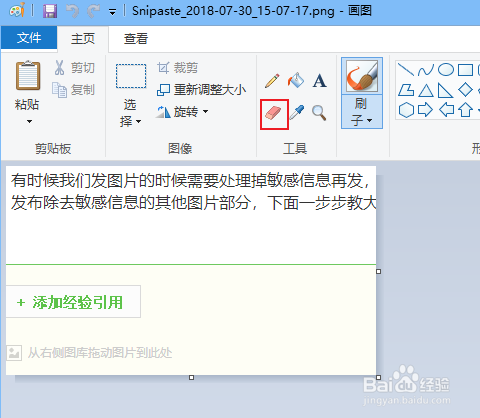Select the Fill with color bucket tool
Image resolution: width=480 pixels, height=418 pixels.
tap(296, 80)
